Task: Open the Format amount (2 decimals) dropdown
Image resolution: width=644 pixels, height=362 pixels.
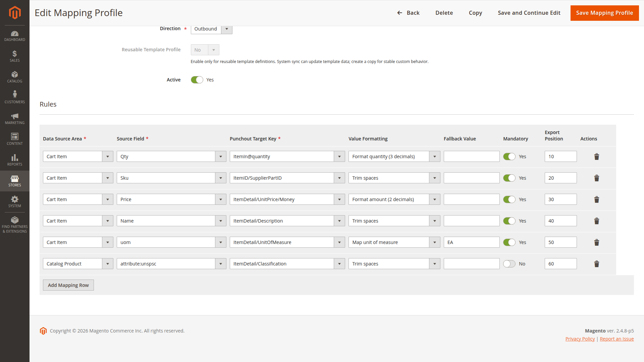Action: coord(394,199)
